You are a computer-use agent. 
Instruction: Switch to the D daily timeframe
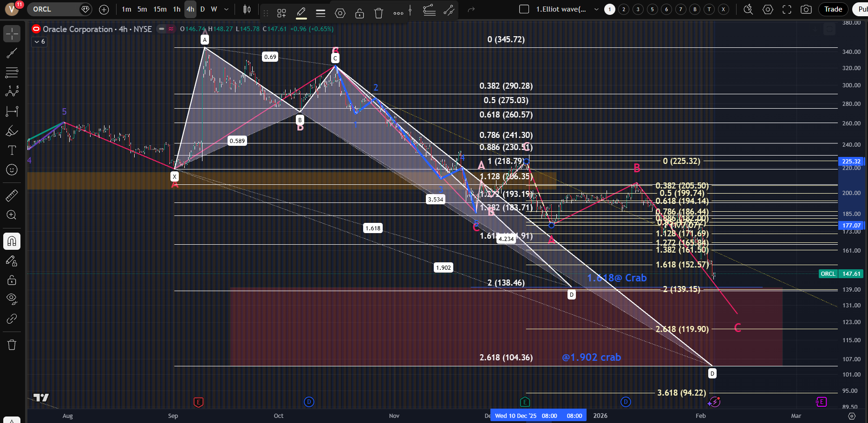(202, 9)
